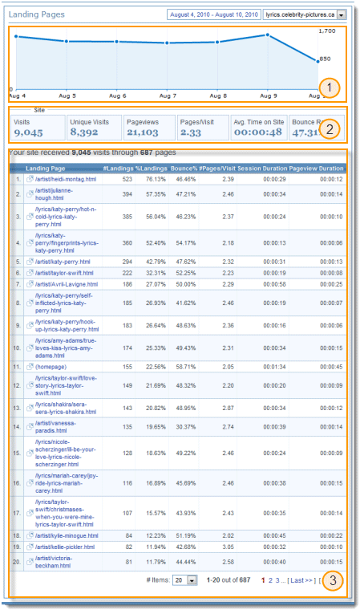Open external link icon for joy-ride-lyrics row

pos(30,483)
